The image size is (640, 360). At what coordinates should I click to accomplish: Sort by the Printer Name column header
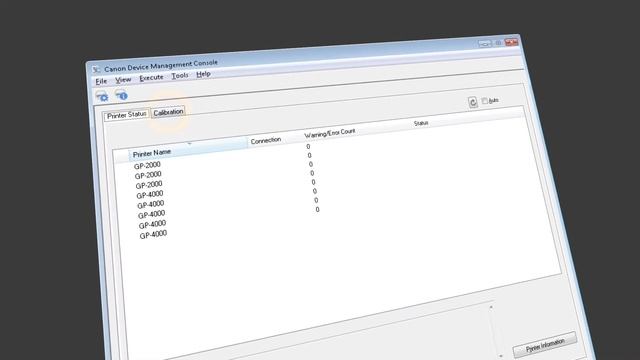[x=188, y=149]
